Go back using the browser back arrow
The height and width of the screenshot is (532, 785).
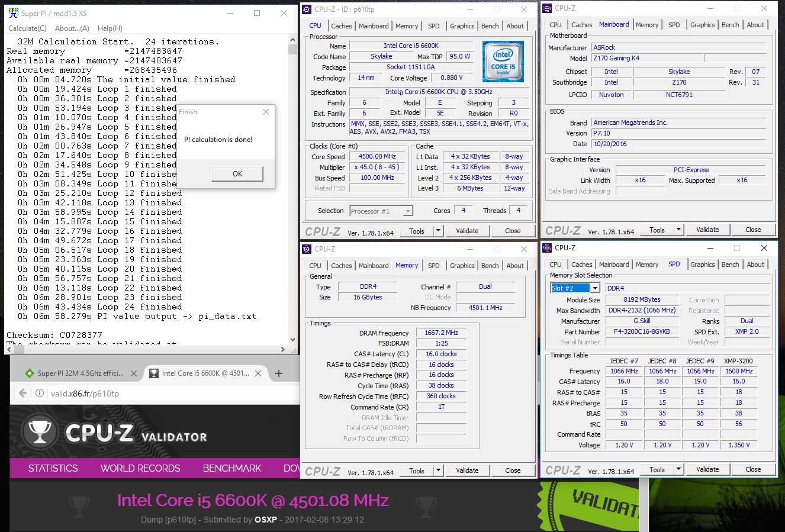click(x=22, y=393)
